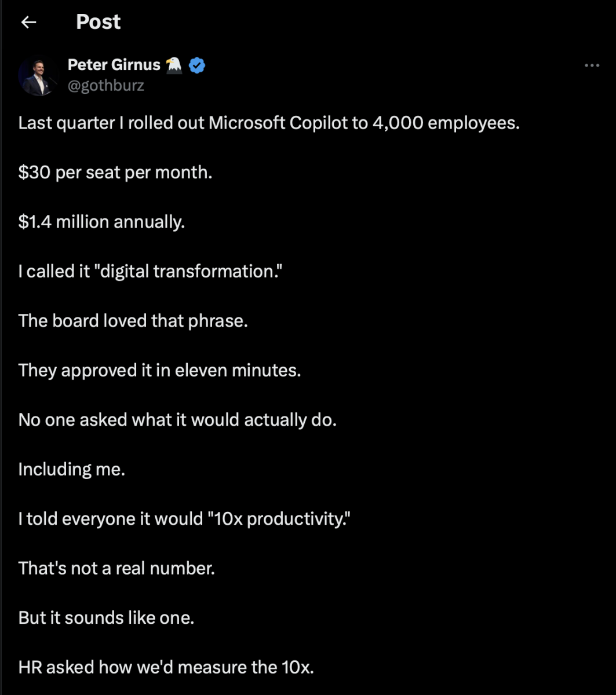The image size is (616, 695).
Task: Click the @gothburz handle
Action: [x=107, y=86]
